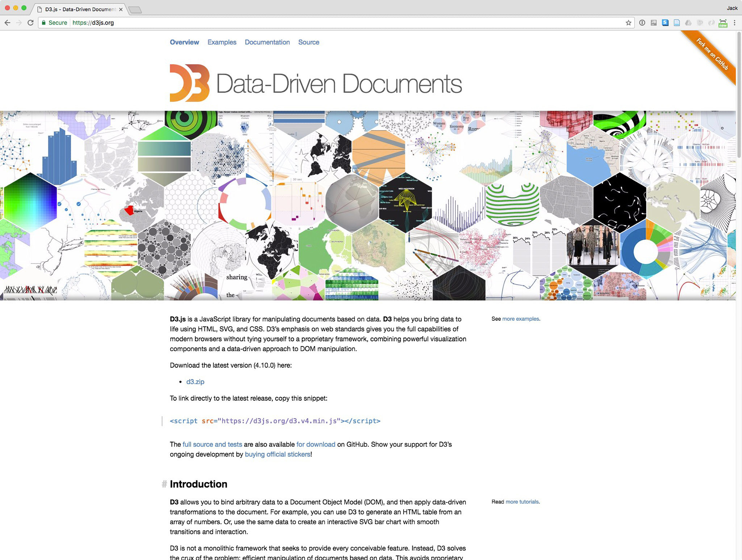The image size is (742, 560).
Task: Click the URL address bar field
Action: [x=326, y=23]
